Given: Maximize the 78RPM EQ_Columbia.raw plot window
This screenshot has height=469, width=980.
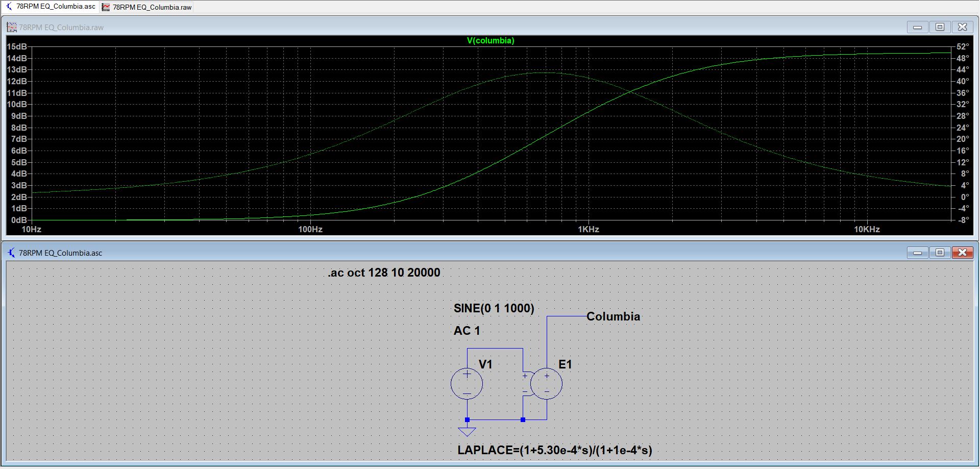Looking at the screenshot, I should (940, 27).
